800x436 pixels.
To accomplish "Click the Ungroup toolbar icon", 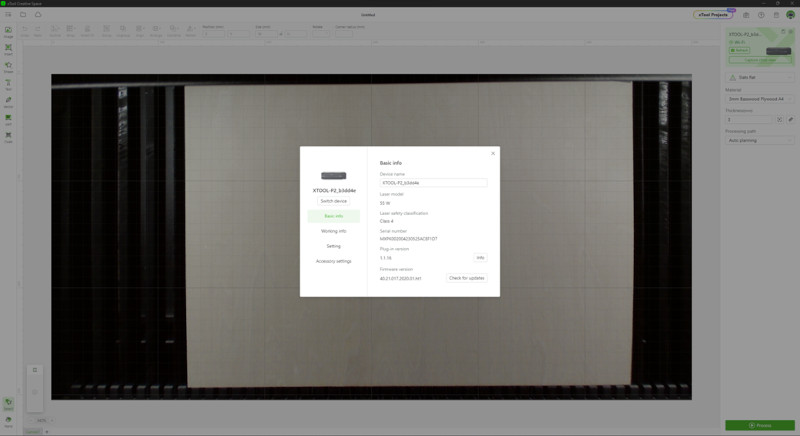I will (123, 31).
